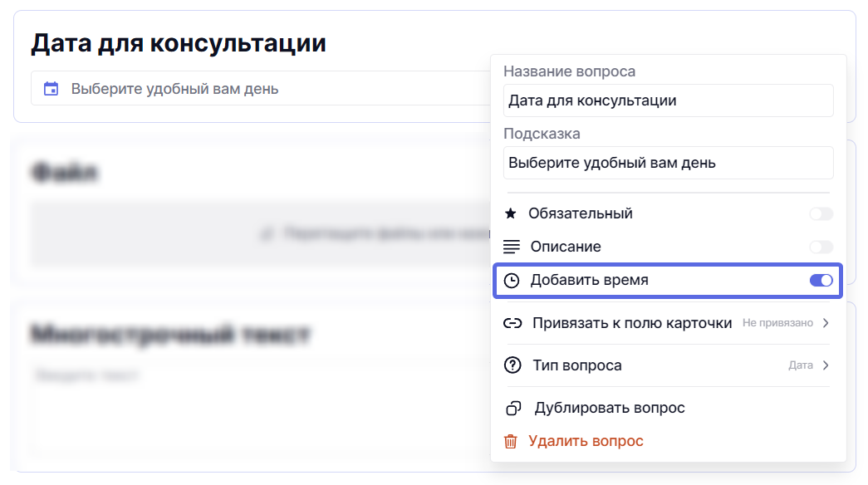Edit the Название вопроса text field

coord(668,100)
